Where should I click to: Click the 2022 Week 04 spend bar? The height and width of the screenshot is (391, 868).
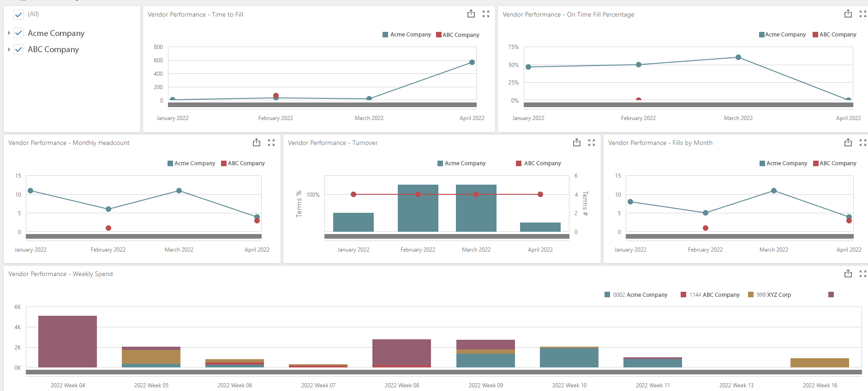click(67, 341)
